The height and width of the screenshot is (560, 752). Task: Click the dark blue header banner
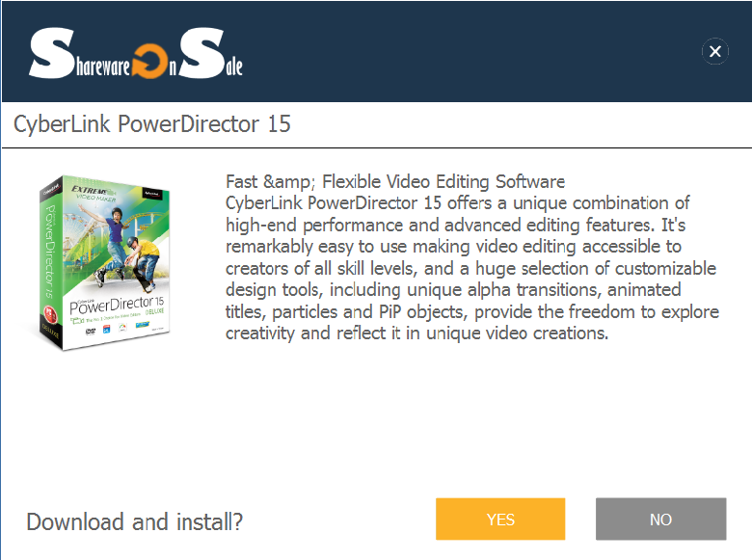pos(377,51)
